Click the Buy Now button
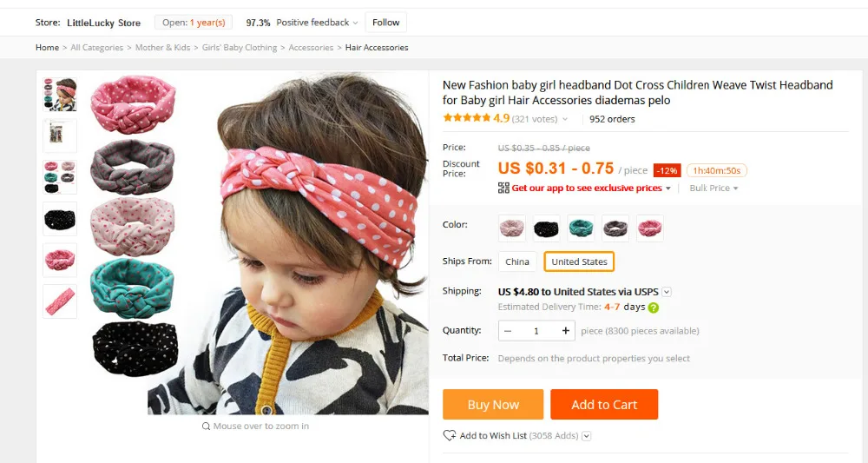The width and height of the screenshot is (868, 463). coord(493,404)
